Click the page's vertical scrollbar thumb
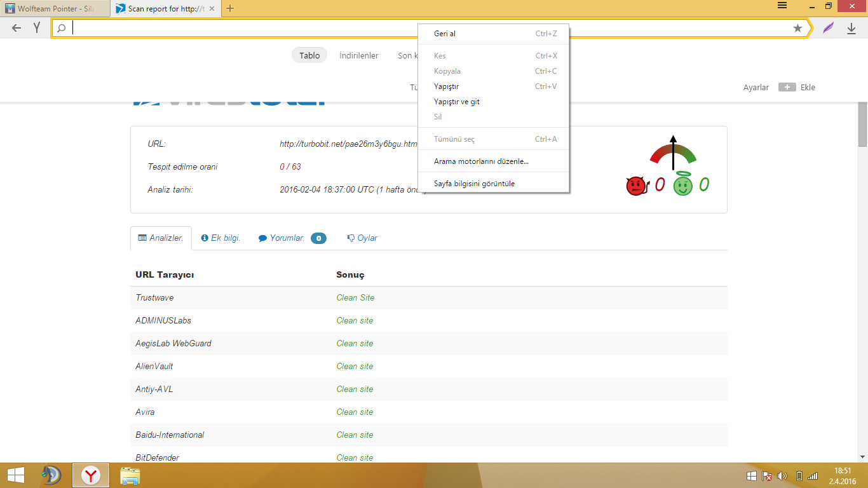 click(862, 125)
